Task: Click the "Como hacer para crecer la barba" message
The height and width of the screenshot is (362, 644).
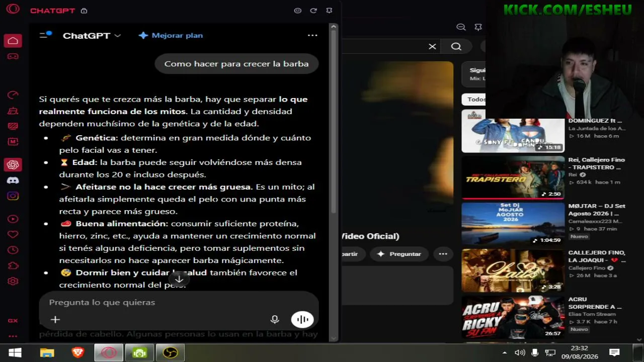Action: point(236,64)
